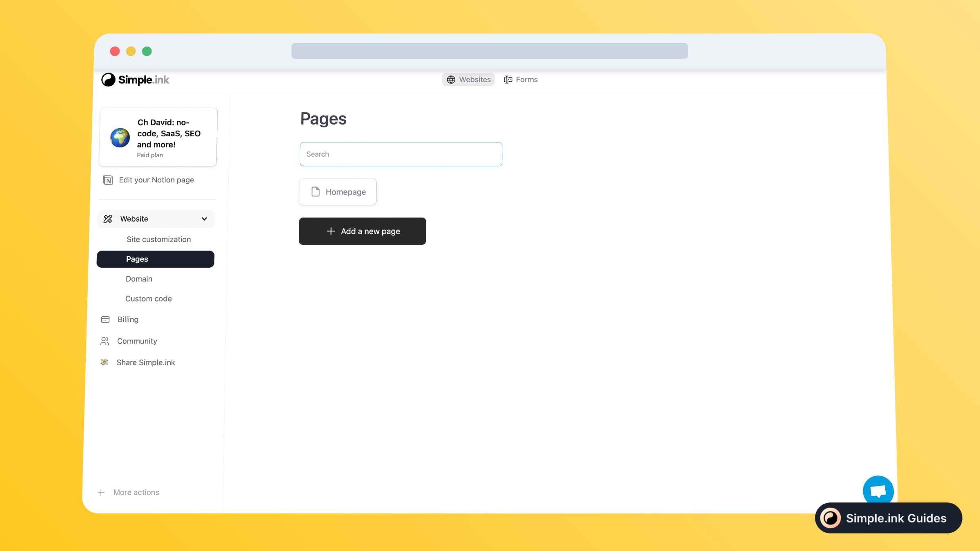Click the Website section icon
This screenshot has height=551, width=980.
coord(108,219)
